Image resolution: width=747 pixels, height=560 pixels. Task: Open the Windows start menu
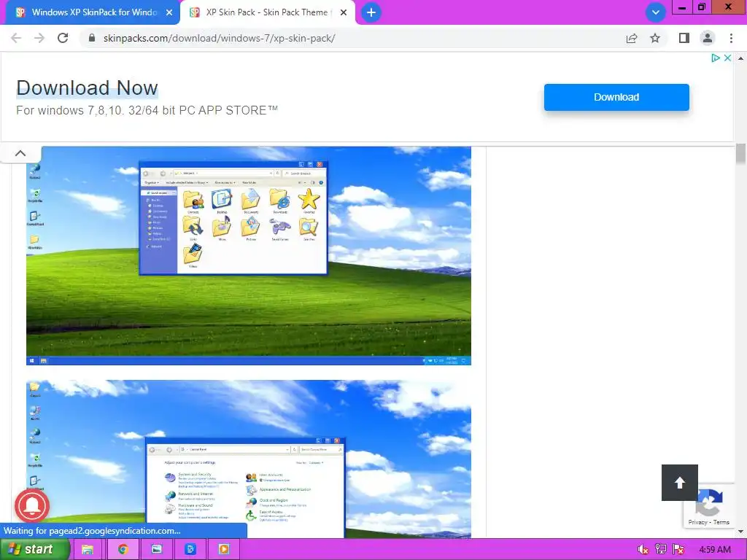(35, 549)
